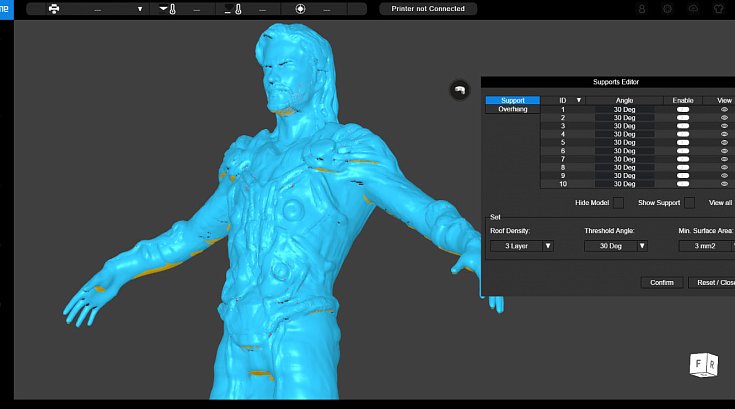Disable the Enable switch for support ID 3
This screenshot has width=735, height=409.
[683, 126]
